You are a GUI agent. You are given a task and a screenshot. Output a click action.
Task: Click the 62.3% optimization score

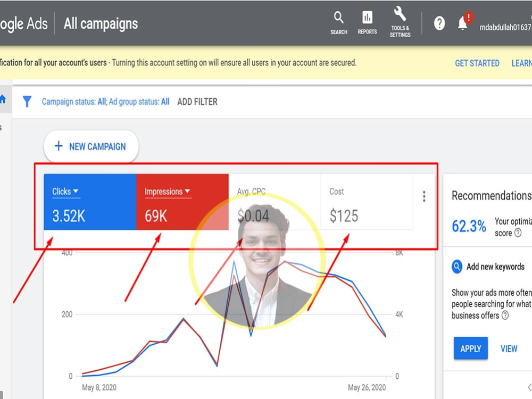[x=469, y=226]
